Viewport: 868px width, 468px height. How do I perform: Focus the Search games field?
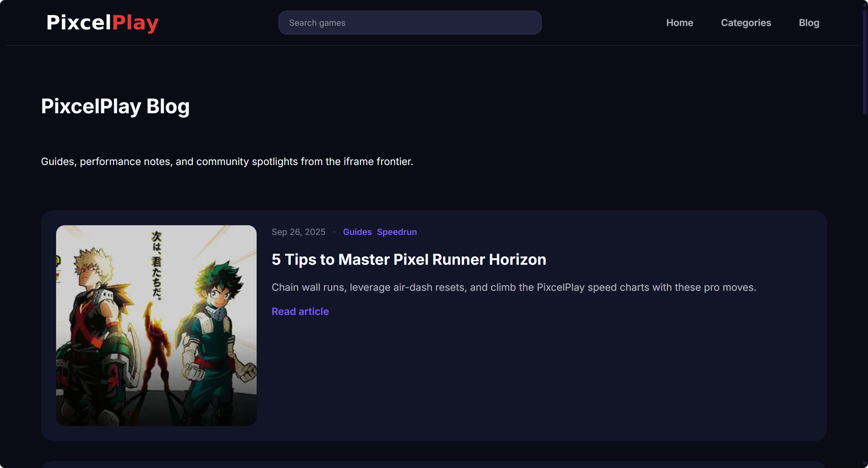[x=410, y=23]
